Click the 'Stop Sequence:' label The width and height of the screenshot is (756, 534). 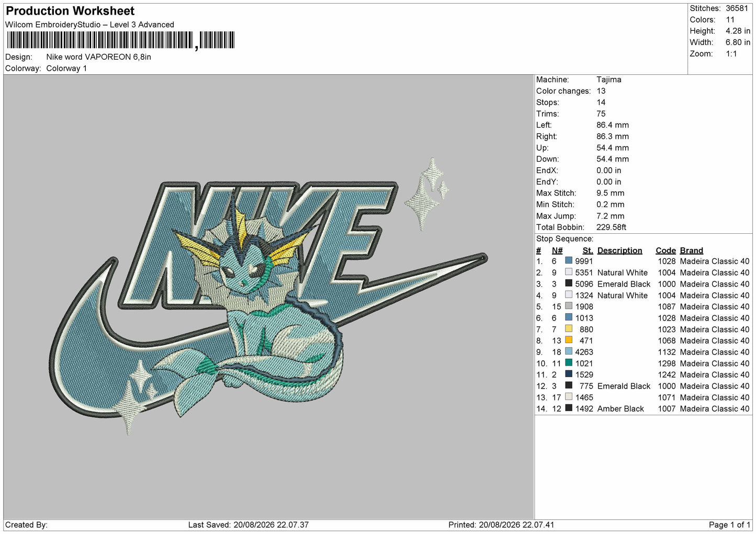(565, 238)
